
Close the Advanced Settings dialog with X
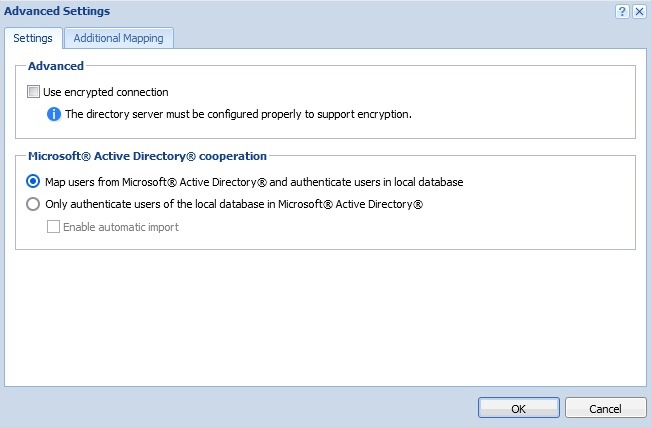(638, 11)
